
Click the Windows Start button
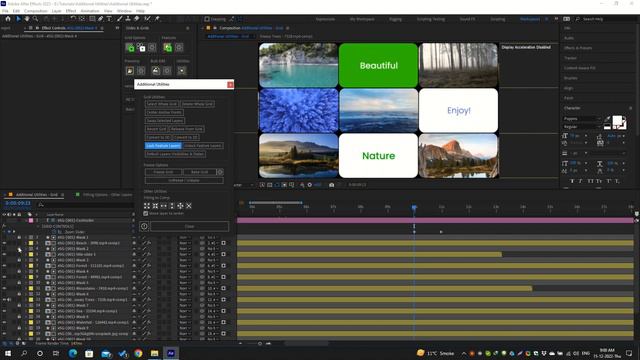[x=8, y=353]
